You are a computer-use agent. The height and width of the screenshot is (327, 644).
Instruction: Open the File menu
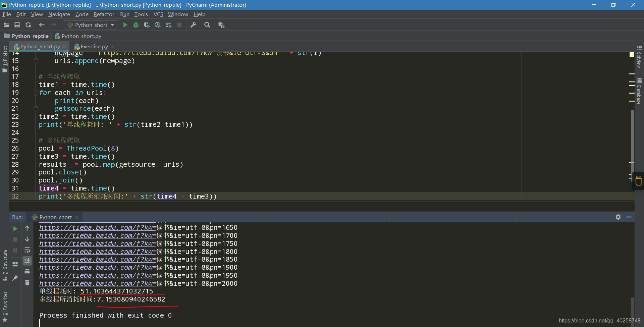pyautogui.click(x=7, y=14)
